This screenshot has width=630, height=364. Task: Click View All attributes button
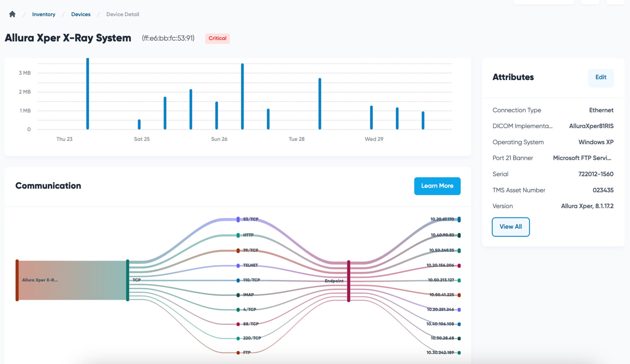click(x=511, y=227)
